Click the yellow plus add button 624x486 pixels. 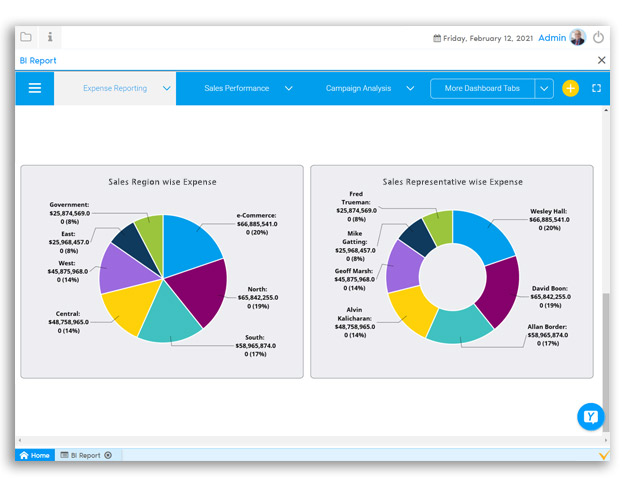(570, 88)
